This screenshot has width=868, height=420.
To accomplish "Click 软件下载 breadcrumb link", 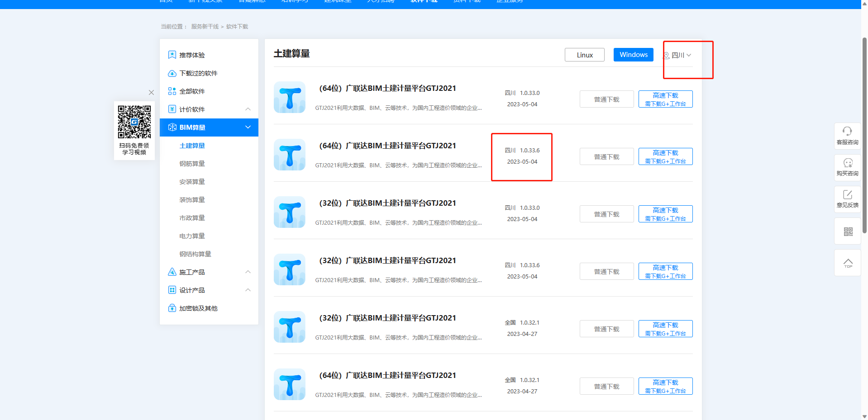I will (237, 27).
